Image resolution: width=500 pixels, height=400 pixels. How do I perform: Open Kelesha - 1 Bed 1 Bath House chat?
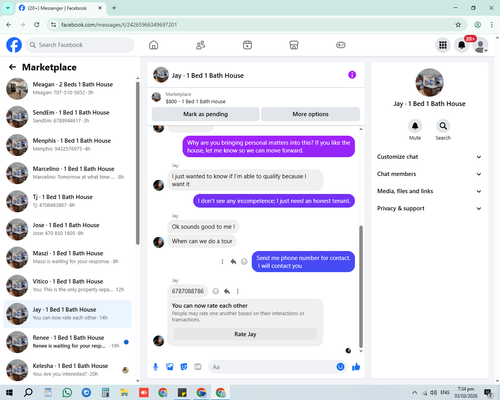click(x=68, y=370)
